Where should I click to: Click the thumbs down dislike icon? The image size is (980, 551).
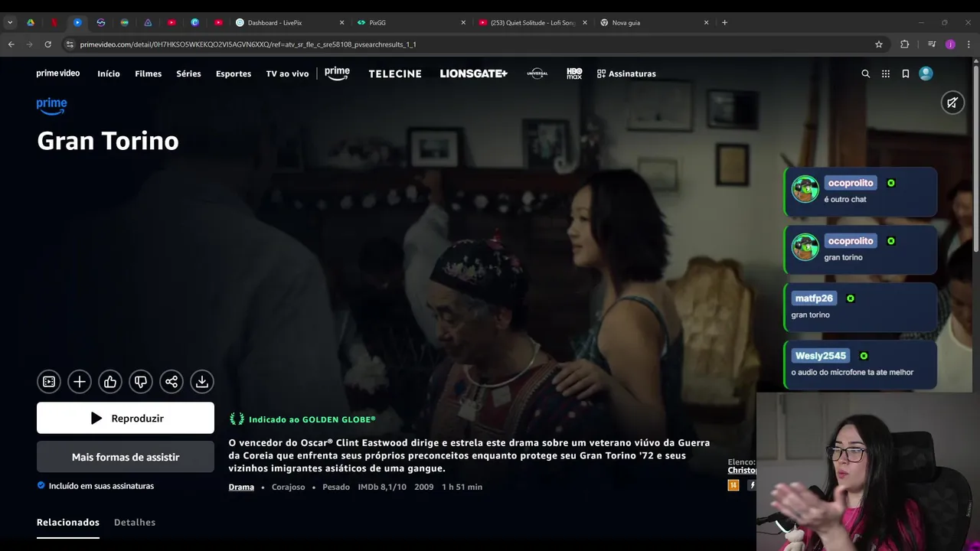click(141, 381)
